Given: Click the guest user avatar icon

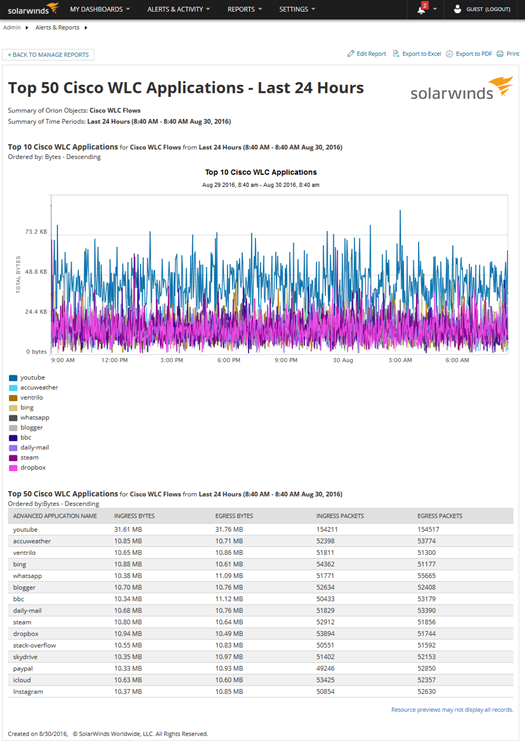Looking at the screenshot, I should (457, 9).
